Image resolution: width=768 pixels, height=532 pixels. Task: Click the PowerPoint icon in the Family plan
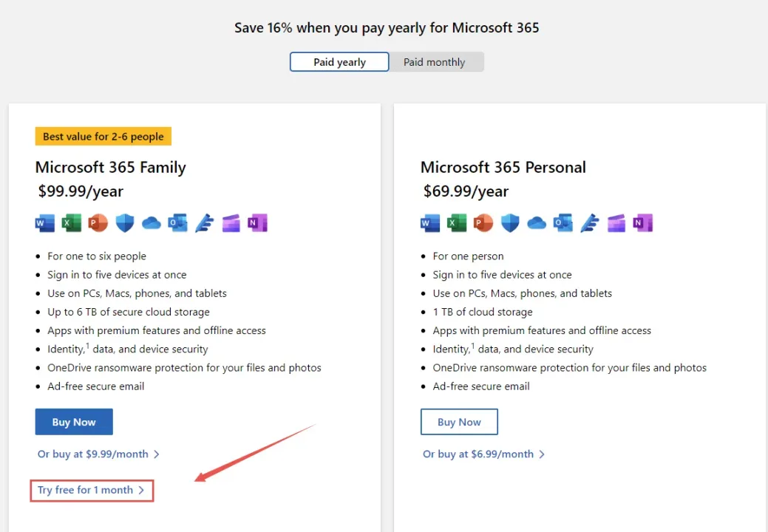click(98, 223)
